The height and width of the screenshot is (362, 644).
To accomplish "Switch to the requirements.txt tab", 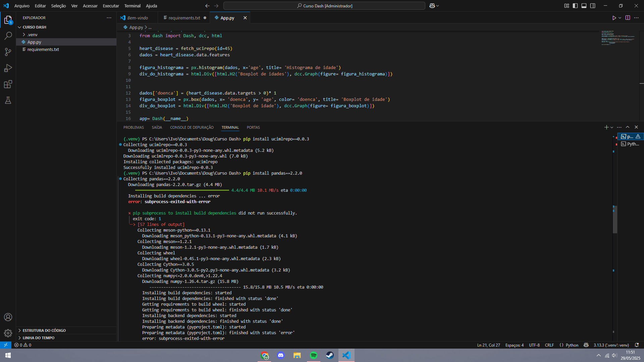I will (x=184, y=18).
